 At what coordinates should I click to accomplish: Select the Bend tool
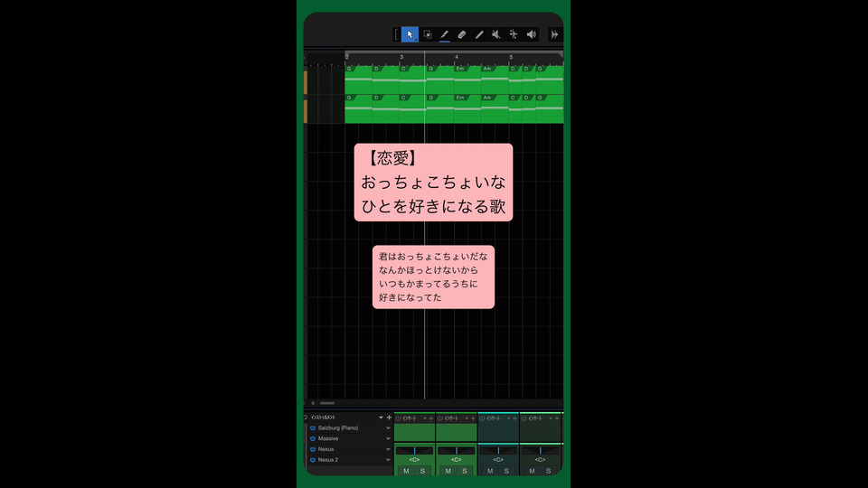(514, 34)
